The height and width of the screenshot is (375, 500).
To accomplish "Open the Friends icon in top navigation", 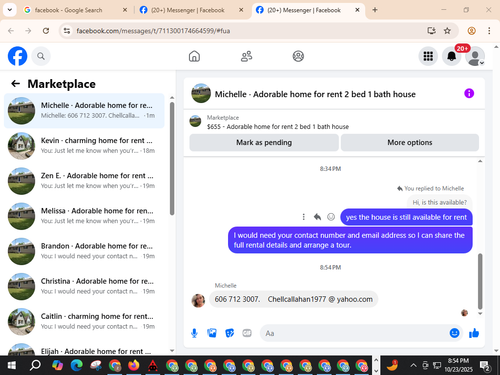I will point(246,56).
